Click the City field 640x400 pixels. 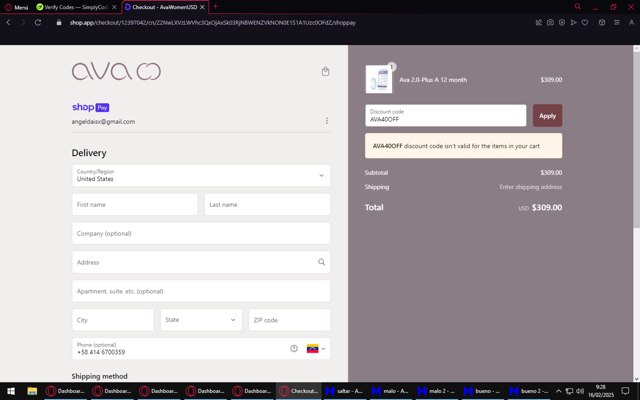[113, 320]
